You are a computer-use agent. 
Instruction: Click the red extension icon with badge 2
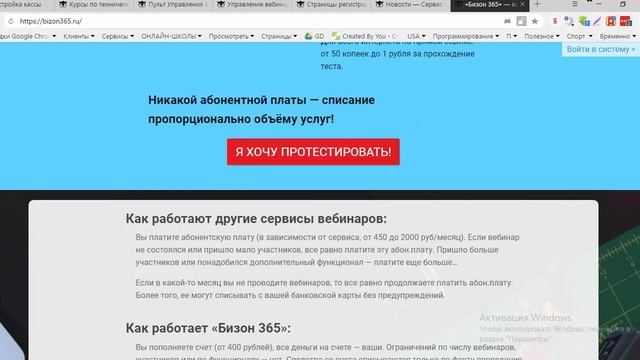(x=625, y=21)
